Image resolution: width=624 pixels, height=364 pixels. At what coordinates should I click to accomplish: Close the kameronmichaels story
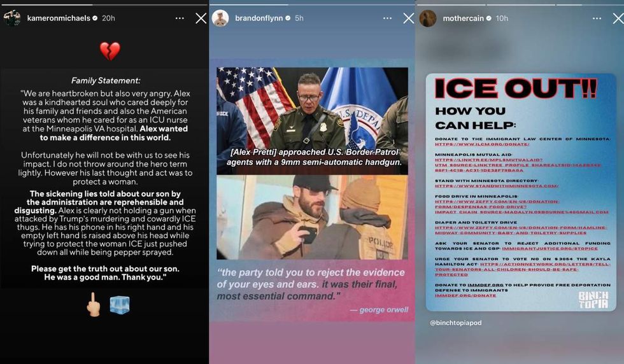pos(201,18)
